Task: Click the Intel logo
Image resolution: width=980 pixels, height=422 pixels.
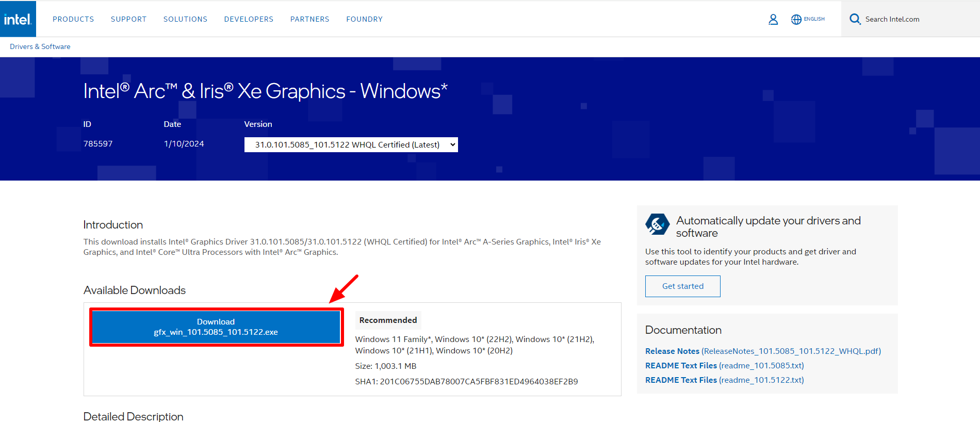Action: click(x=18, y=19)
